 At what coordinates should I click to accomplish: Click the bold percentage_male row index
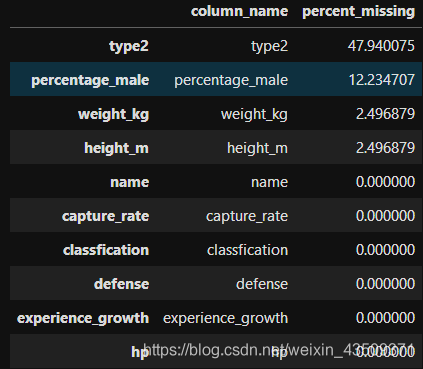[90, 80]
